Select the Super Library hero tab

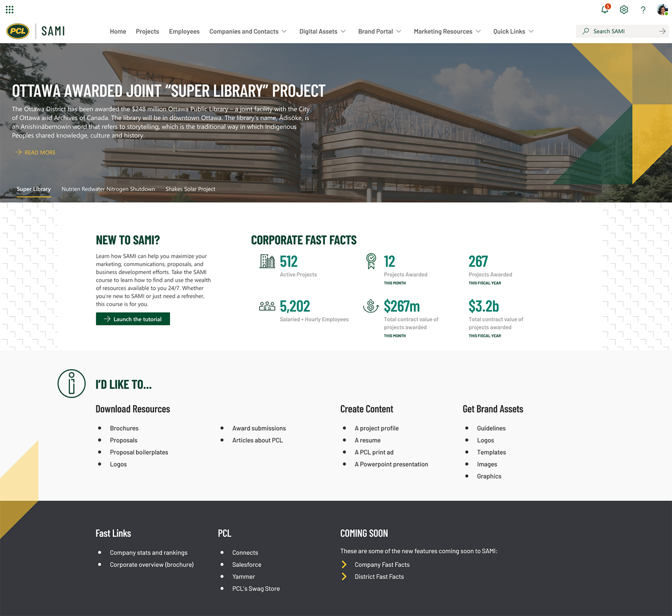tap(34, 189)
